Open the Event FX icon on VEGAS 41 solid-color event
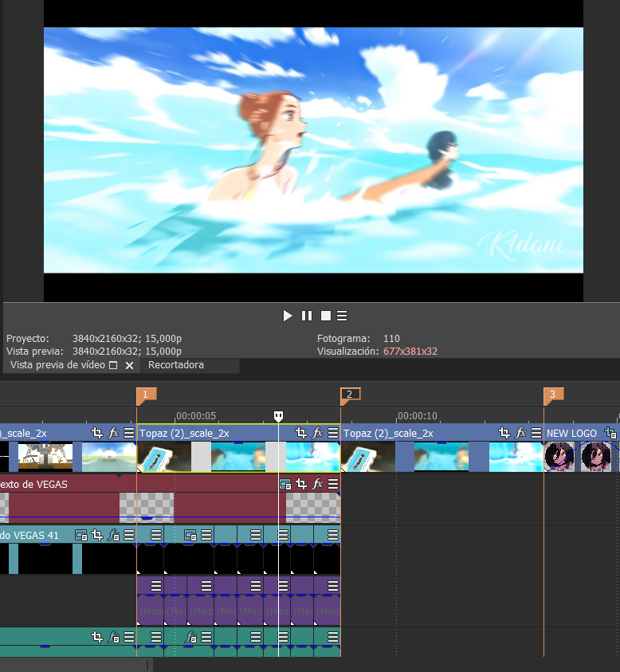Image resolution: width=620 pixels, height=672 pixels. 113,535
